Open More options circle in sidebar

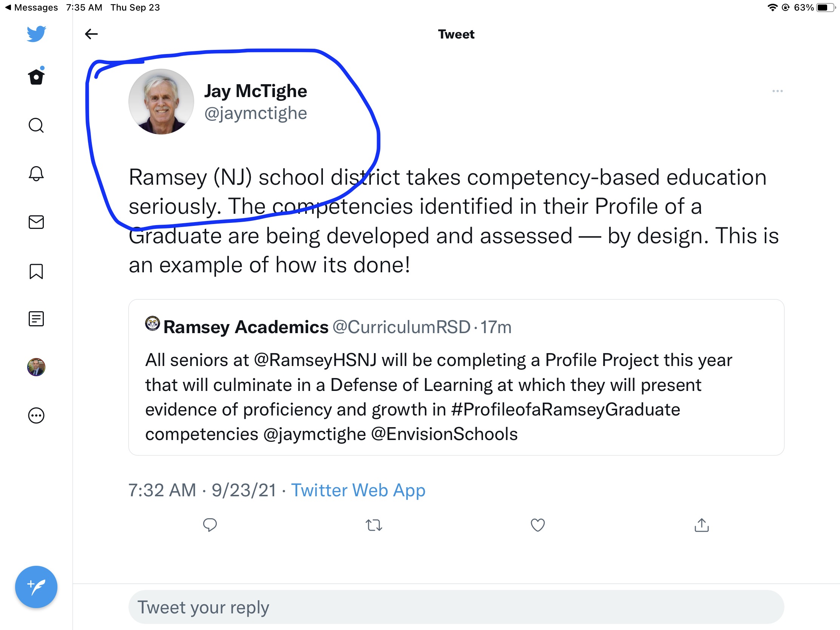click(37, 415)
